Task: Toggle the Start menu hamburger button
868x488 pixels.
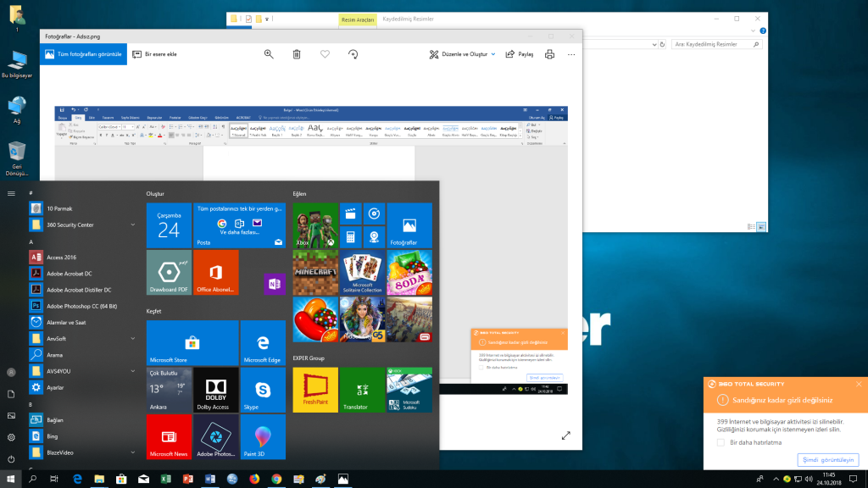Action: point(11,193)
